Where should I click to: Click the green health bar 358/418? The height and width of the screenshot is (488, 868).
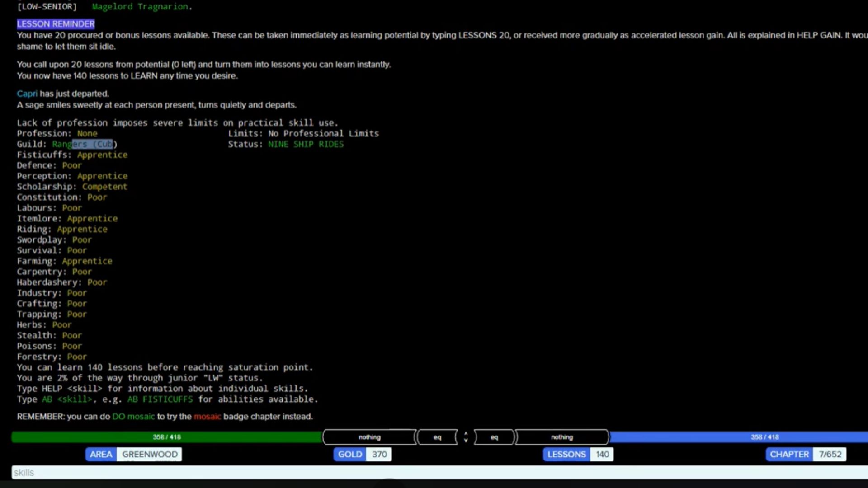pyautogui.click(x=166, y=437)
